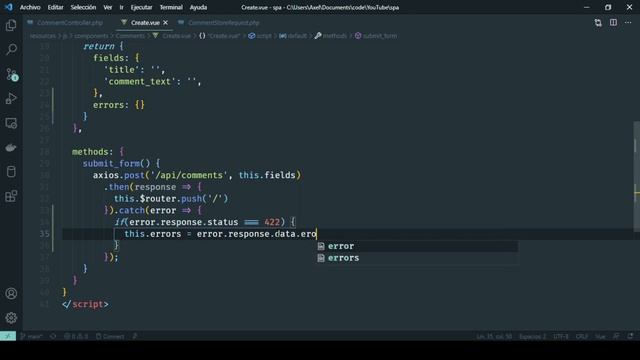Click the submit_form breadcrumb segment
640x360 pixels.
coord(376,36)
